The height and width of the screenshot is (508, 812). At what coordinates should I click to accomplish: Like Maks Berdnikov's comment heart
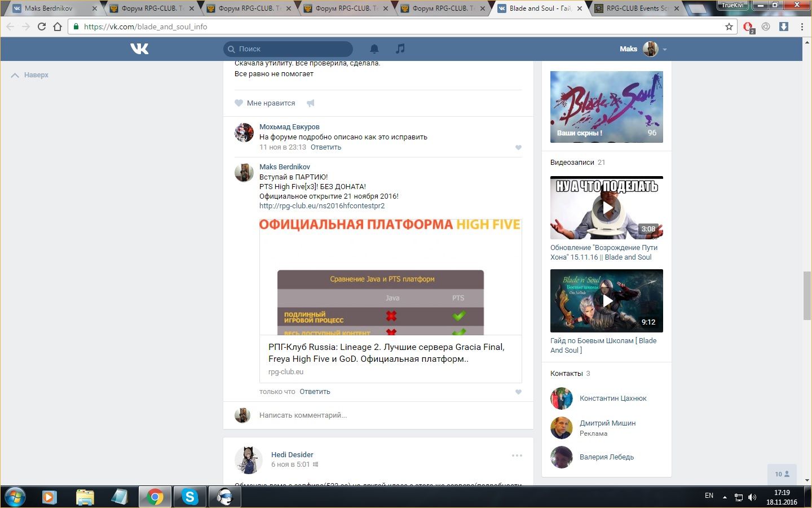(x=518, y=392)
